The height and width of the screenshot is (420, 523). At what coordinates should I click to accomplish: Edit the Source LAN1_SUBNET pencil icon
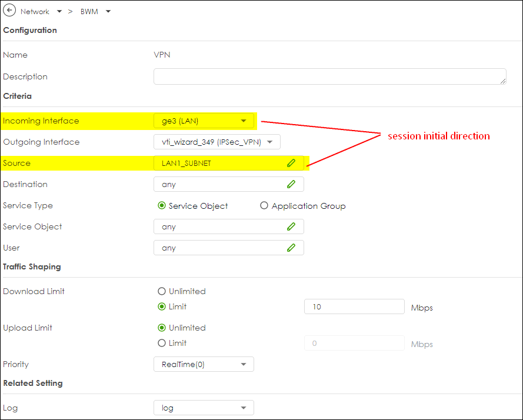click(x=291, y=163)
